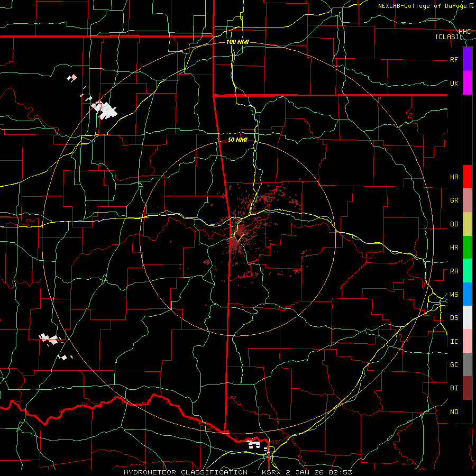Click the HA red legend swatch
This screenshot has height=476, width=476.
(x=467, y=177)
